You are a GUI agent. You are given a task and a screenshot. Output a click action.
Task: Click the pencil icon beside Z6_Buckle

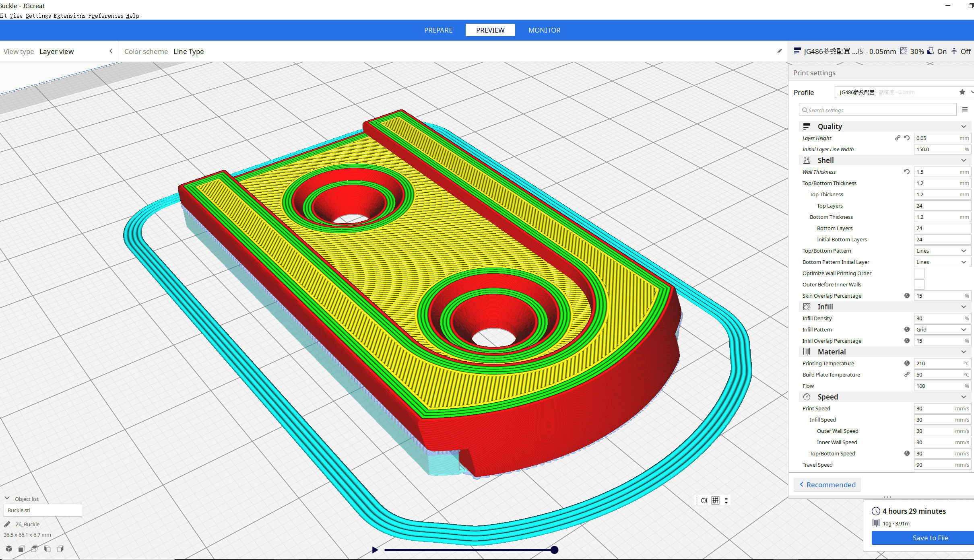pos(7,524)
